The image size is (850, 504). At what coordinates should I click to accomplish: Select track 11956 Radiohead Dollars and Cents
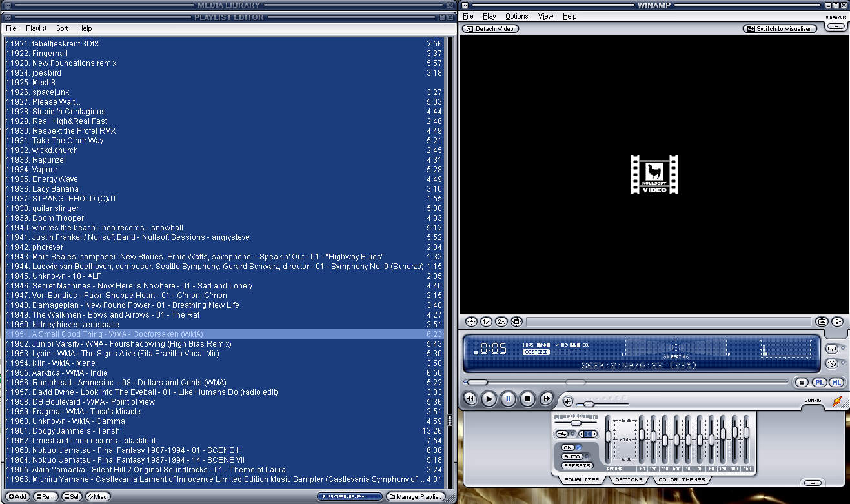pyautogui.click(x=224, y=383)
